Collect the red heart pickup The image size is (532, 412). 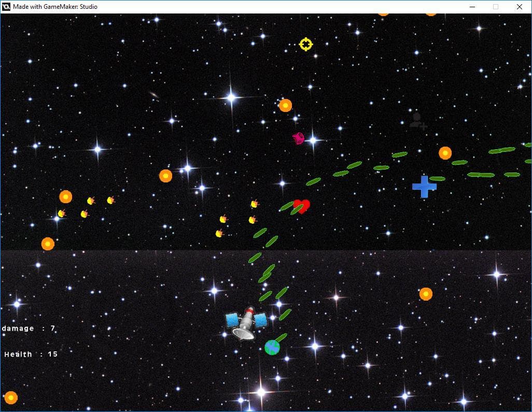coord(301,206)
